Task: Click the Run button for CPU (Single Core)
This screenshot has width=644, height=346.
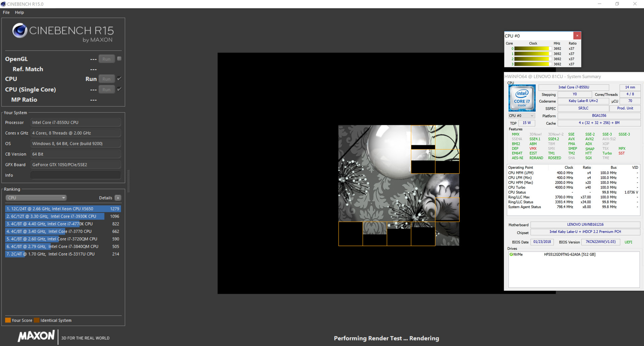Action: [x=106, y=89]
